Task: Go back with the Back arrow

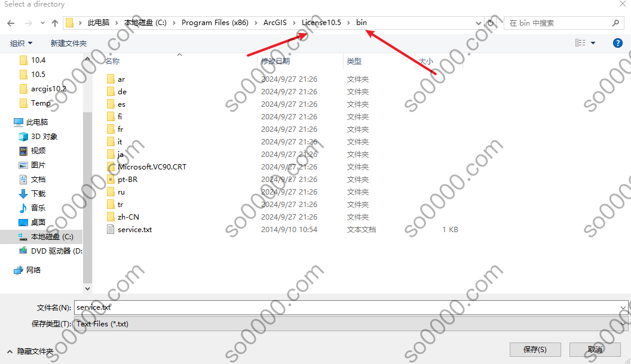Action: click(x=11, y=23)
